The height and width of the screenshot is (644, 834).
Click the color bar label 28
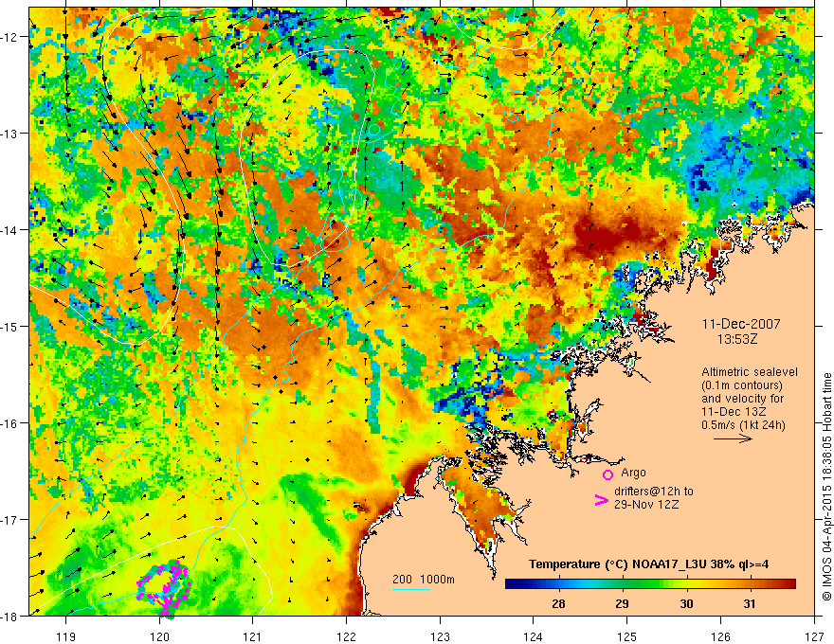(558, 603)
